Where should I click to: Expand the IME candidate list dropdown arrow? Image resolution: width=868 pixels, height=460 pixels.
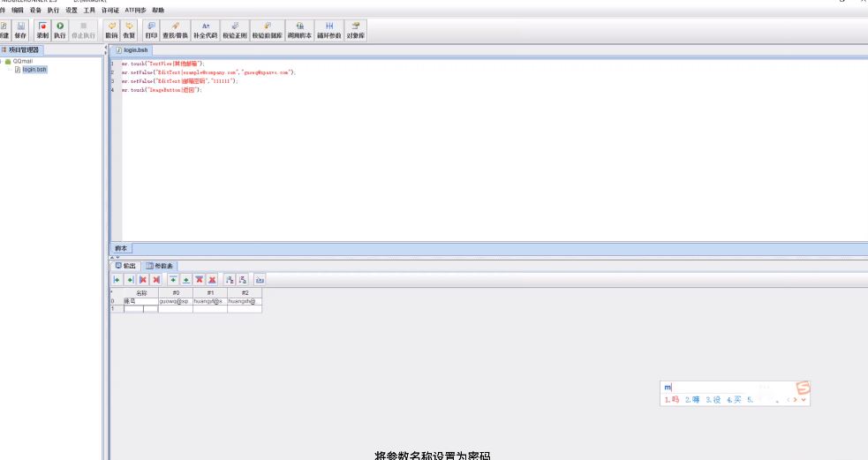pyautogui.click(x=804, y=400)
